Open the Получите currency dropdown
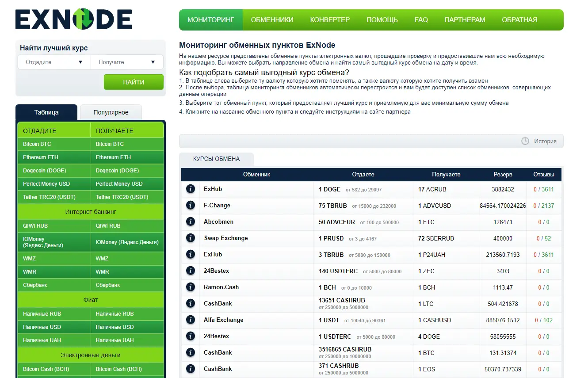Viewport: 588px width, 378px height. 127,62
